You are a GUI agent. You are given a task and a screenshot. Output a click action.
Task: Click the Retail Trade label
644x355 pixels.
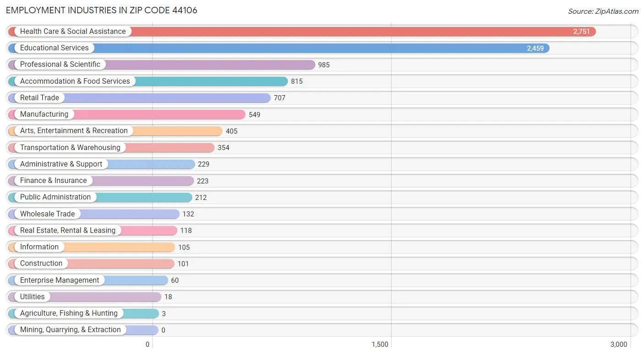tap(39, 98)
